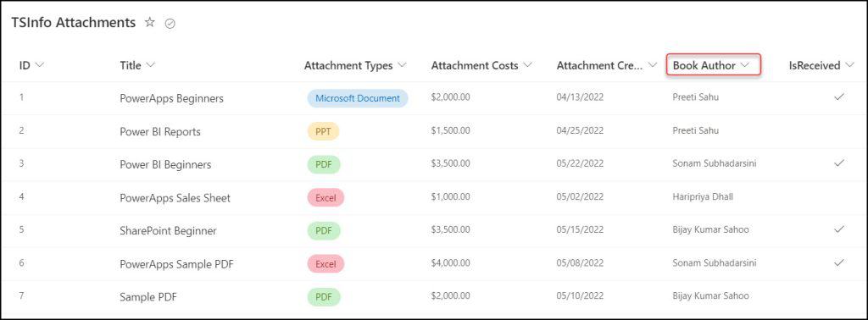This screenshot has height=320, width=868.
Task: Open the Sample PDF list item
Action: coord(147,297)
